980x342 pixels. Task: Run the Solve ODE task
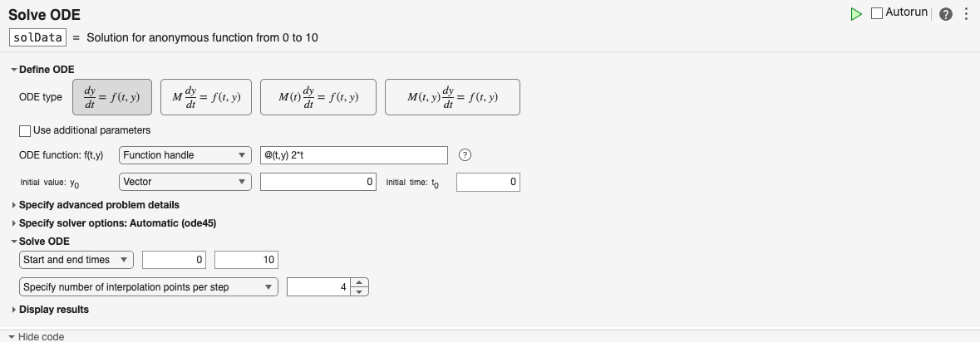point(856,14)
